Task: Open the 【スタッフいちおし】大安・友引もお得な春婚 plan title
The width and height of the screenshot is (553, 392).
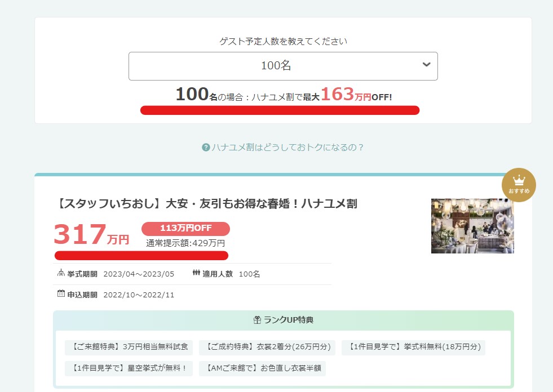Action: click(206, 204)
